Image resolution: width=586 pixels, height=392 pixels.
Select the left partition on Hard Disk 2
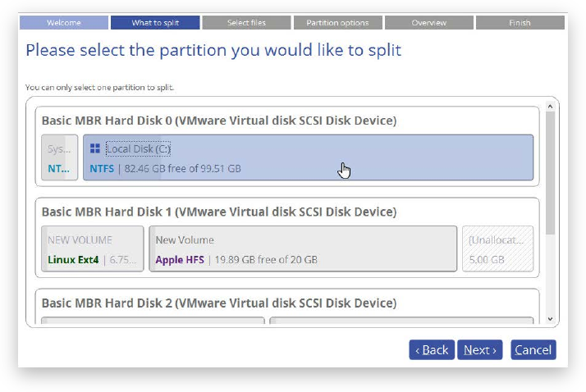(x=153, y=322)
